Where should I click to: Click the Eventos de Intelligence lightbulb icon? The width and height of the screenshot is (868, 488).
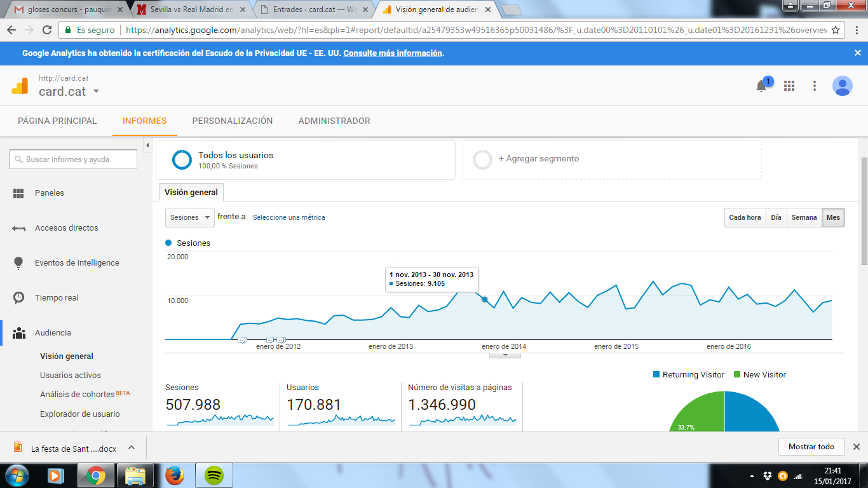point(18,262)
